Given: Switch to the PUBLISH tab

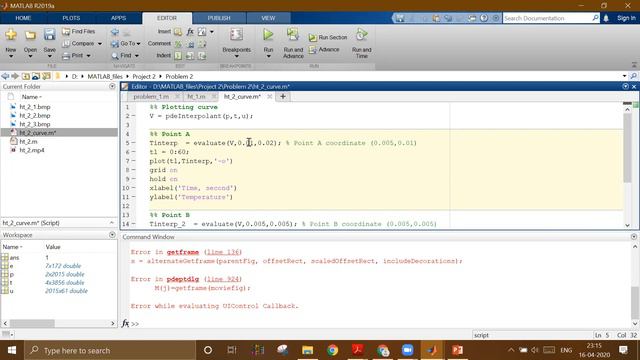Looking at the screenshot, I should coord(219,18).
